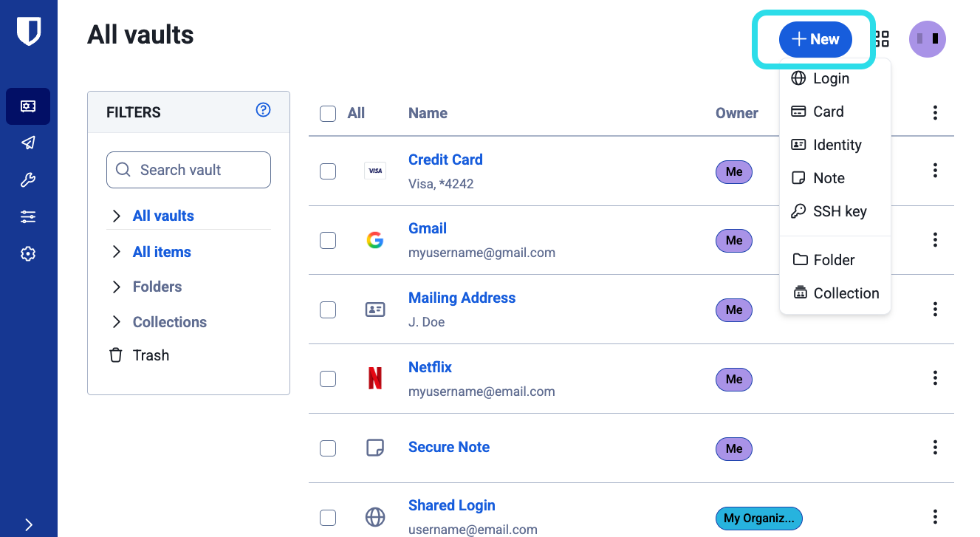Choose SSH key from New menu
Viewport: 980px width, 537px height.
point(839,211)
